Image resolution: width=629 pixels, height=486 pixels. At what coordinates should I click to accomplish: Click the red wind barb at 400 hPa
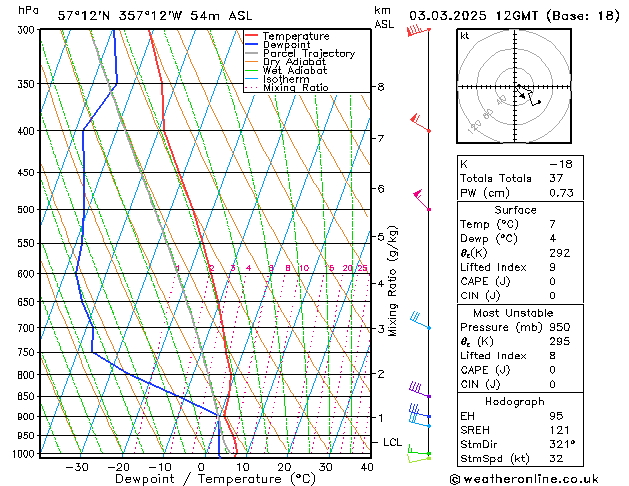(421, 125)
